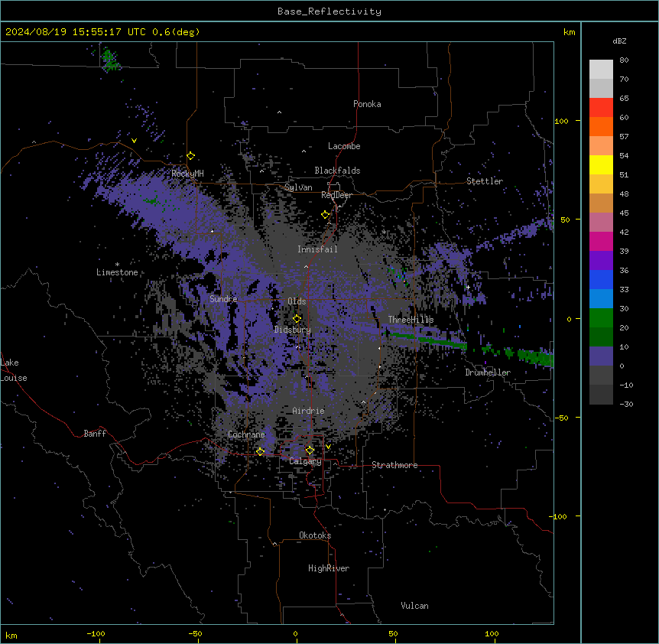Image resolution: width=659 pixels, height=644 pixels.
Task: Click the Sylvan label on the map
Action: pyautogui.click(x=298, y=187)
